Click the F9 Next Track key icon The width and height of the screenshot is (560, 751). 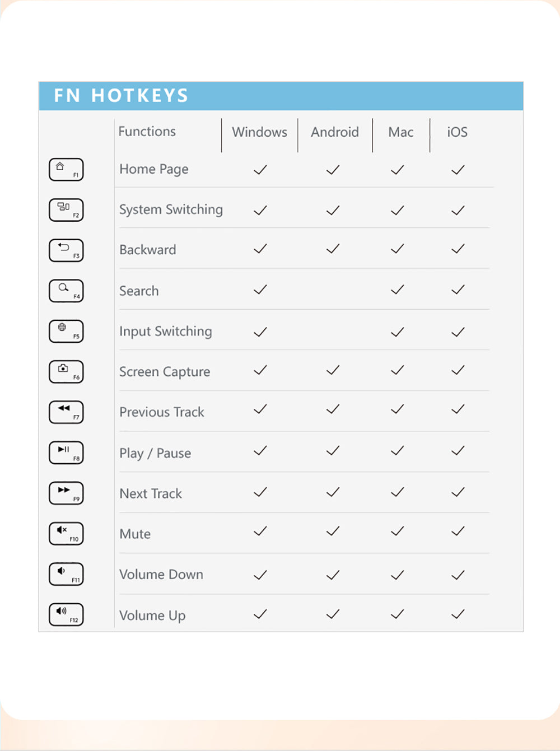66,493
